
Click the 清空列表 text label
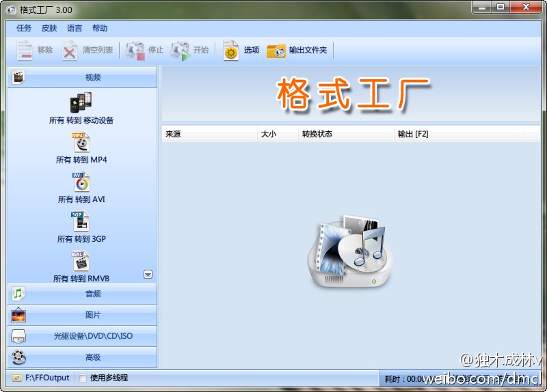98,50
